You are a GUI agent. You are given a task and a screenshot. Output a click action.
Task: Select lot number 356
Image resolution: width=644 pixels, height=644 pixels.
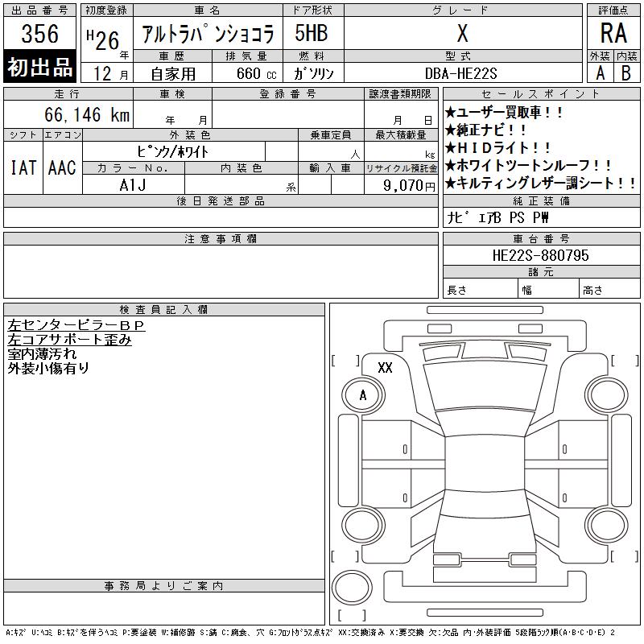[40, 34]
